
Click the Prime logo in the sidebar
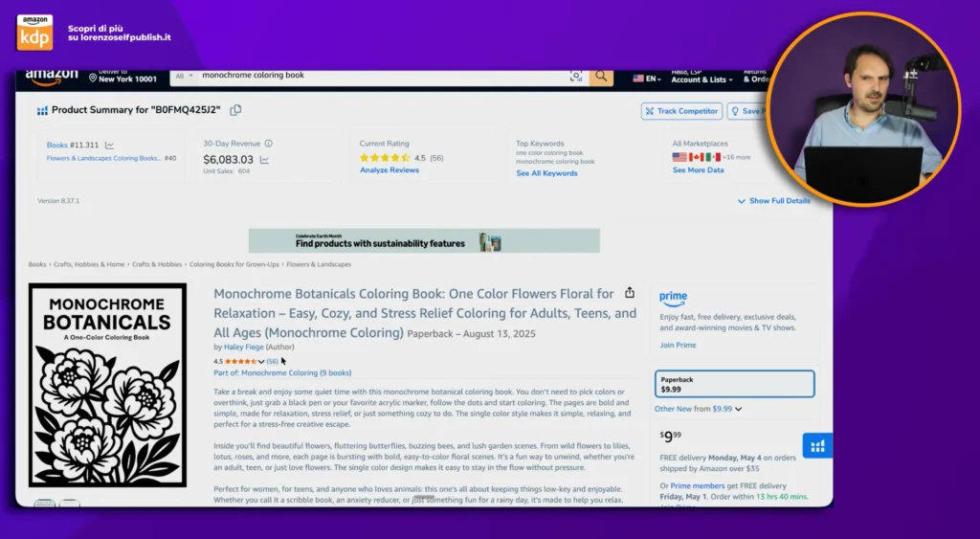673,299
